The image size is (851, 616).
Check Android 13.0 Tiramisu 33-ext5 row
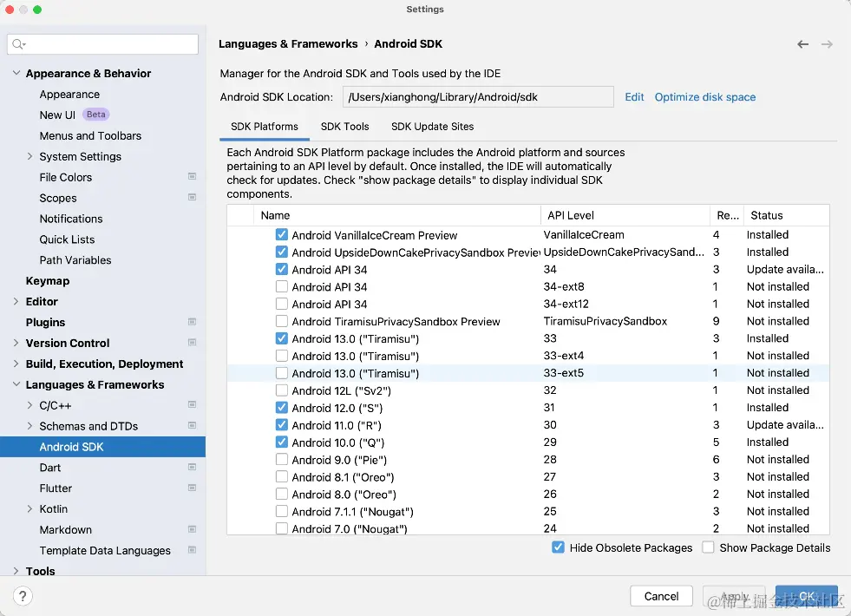pyautogui.click(x=282, y=373)
